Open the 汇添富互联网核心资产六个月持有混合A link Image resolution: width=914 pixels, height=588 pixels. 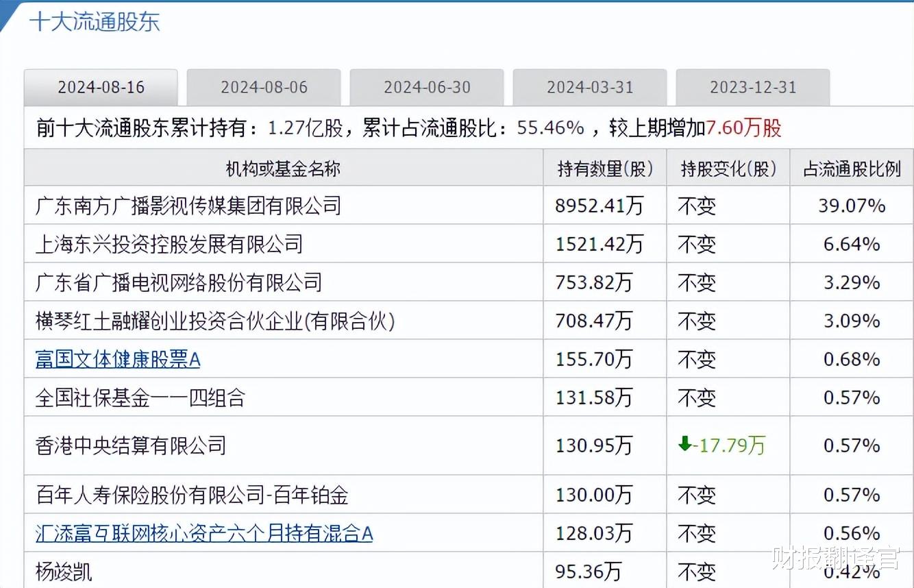(x=204, y=533)
